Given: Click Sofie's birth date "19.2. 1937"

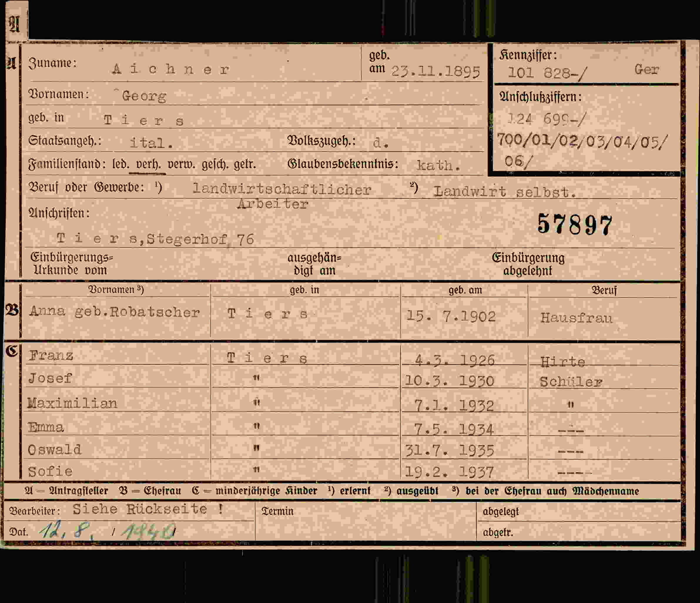Looking at the screenshot, I should (x=450, y=472).
